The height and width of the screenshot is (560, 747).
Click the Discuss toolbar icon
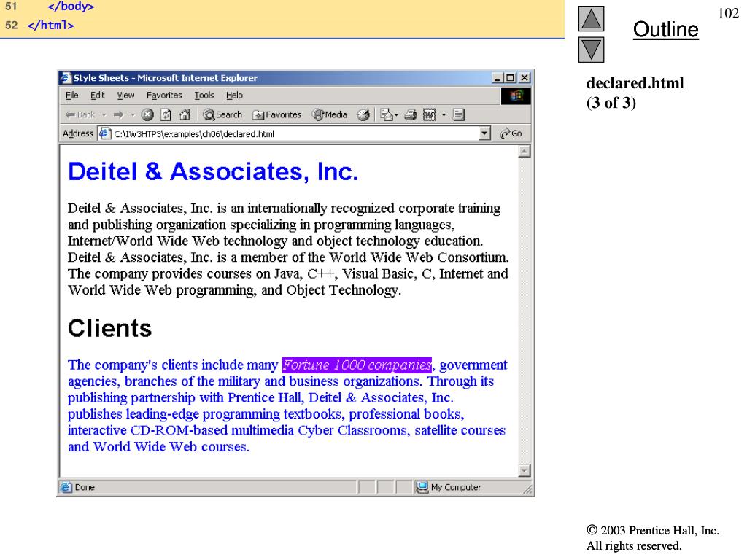pyautogui.click(x=458, y=114)
